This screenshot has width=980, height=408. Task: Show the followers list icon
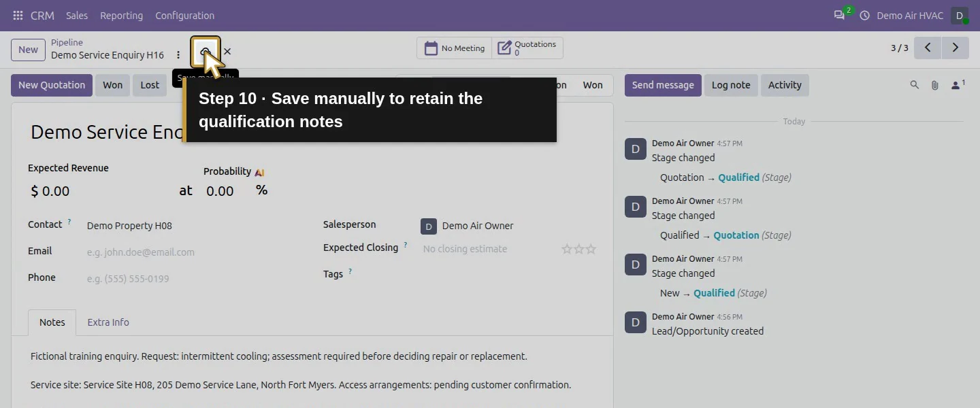(958, 85)
